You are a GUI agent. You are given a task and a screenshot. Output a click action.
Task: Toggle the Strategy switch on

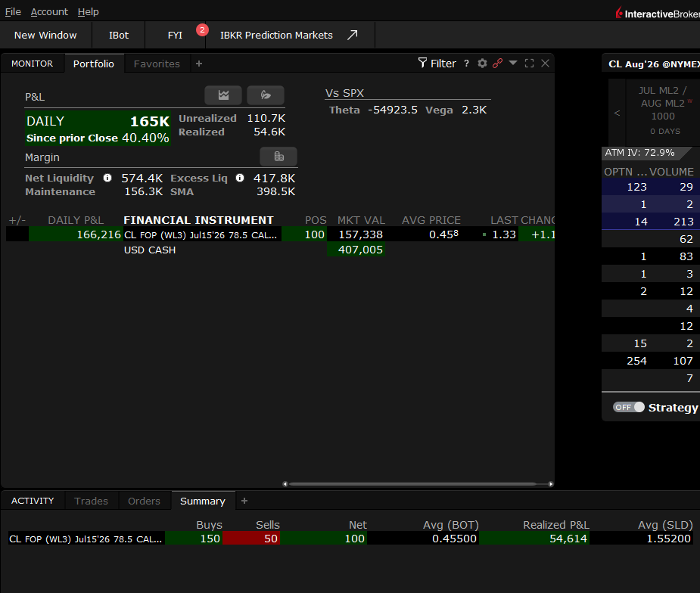tap(629, 407)
